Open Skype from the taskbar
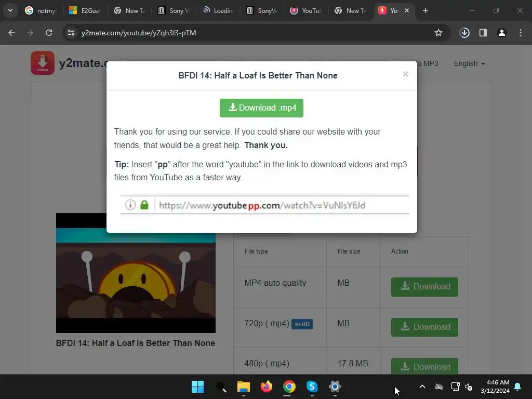The image size is (532, 399). click(312, 387)
